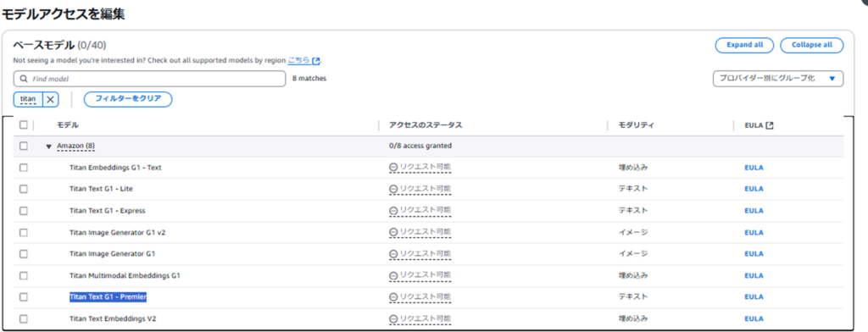
Task: Click the Titan Embeddings G1 - Text name
Action: (x=115, y=168)
